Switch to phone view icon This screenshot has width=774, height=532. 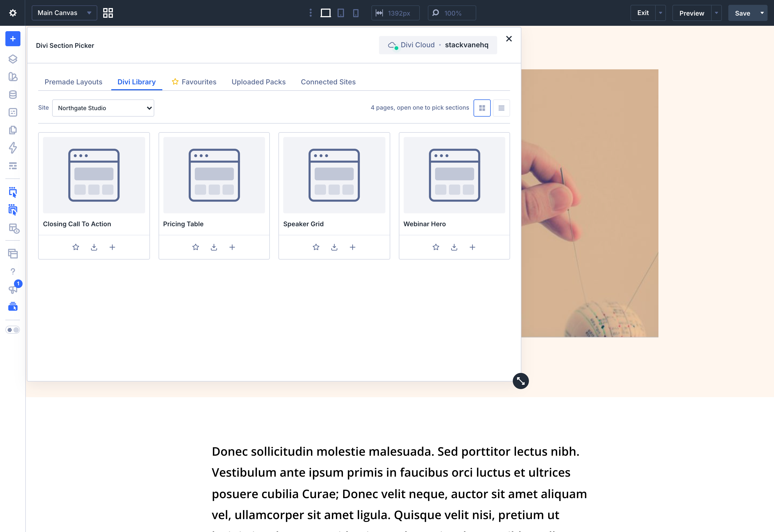(356, 13)
